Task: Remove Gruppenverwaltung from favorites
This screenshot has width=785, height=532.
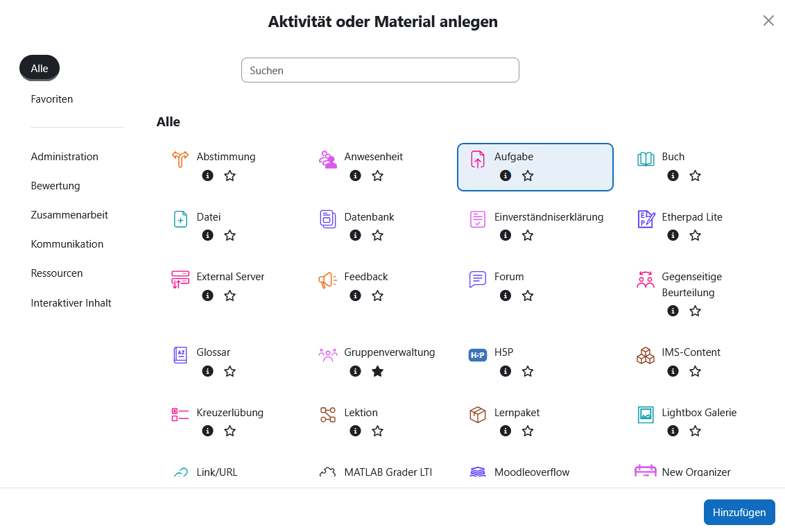Action: point(377,371)
